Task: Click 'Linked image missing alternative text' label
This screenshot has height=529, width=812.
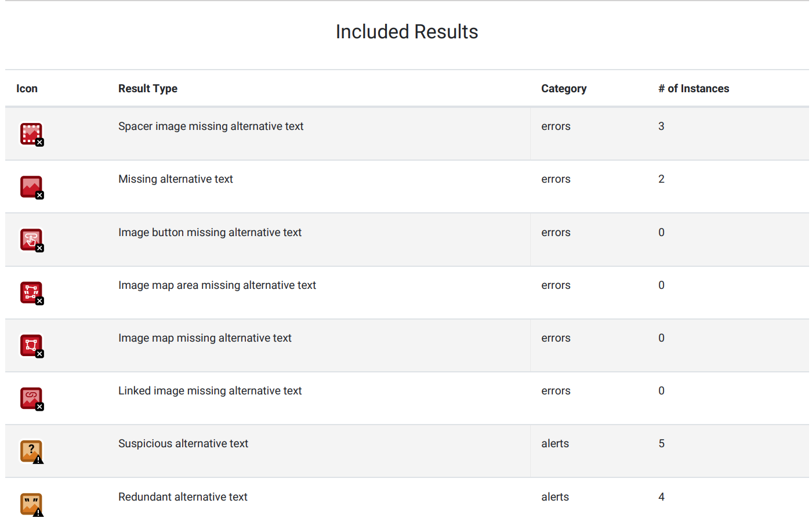Action: click(210, 391)
